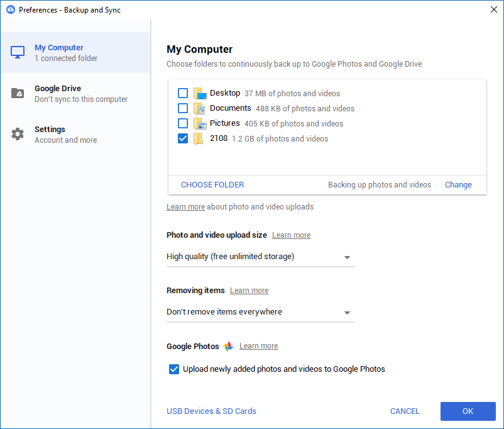Check the Documents folder checkbox
This screenshot has height=429, width=504.
[x=183, y=108]
